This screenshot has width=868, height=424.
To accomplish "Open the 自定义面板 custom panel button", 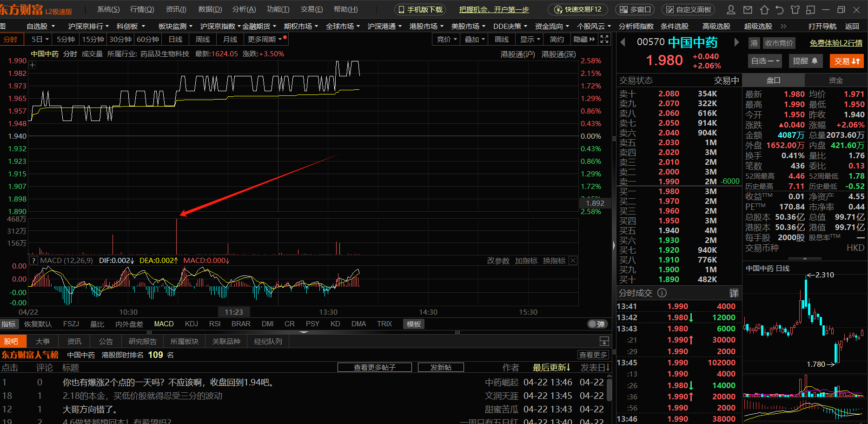I will click(689, 9).
